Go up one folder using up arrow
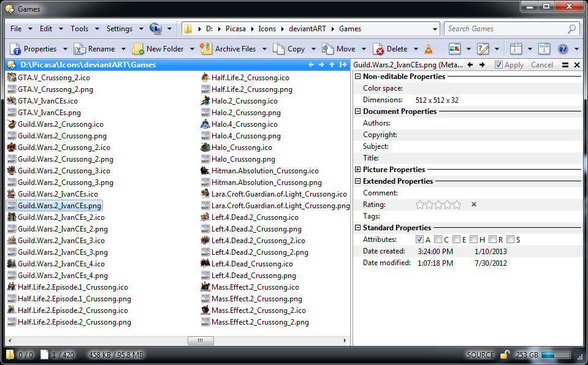588x365 pixels. click(332, 65)
